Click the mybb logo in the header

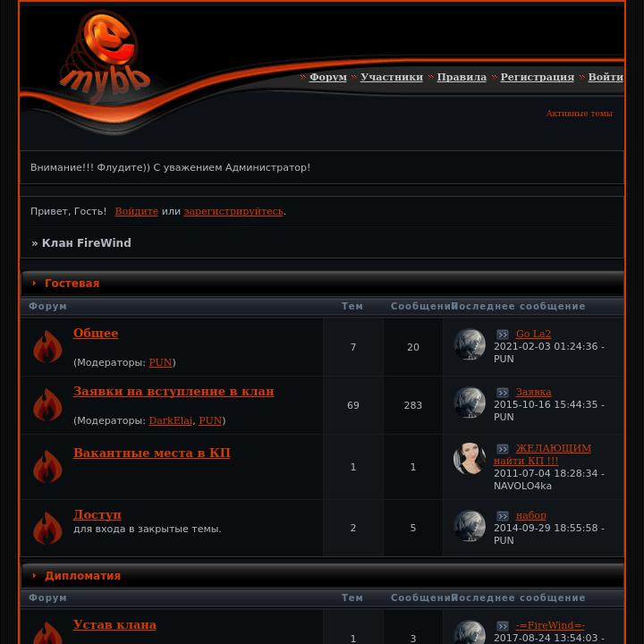pos(105,57)
